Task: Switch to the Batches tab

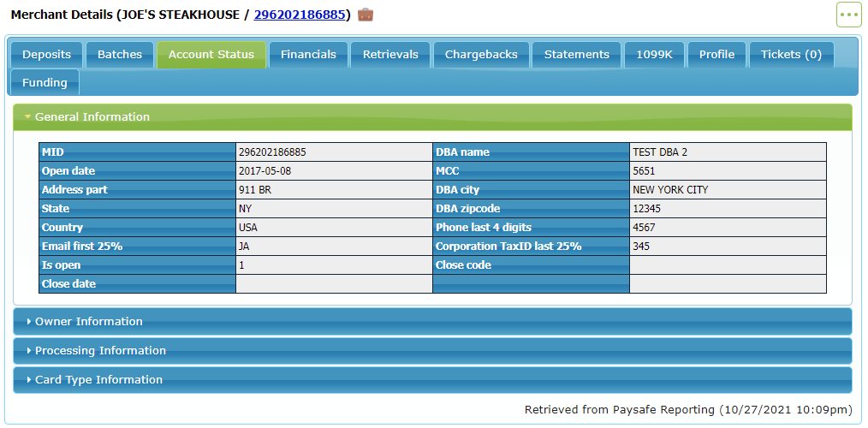Action: [120, 55]
